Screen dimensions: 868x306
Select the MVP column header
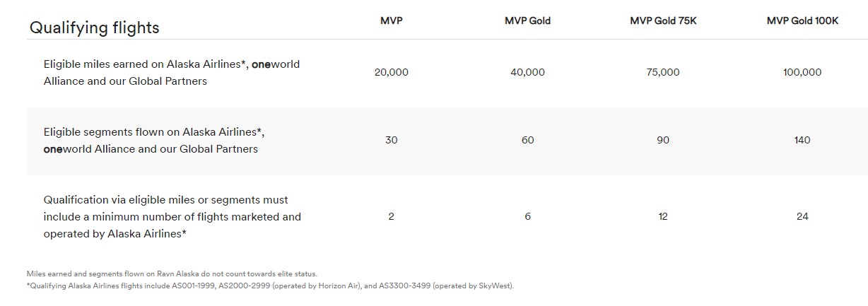pyautogui.click(x=391, y=21)
